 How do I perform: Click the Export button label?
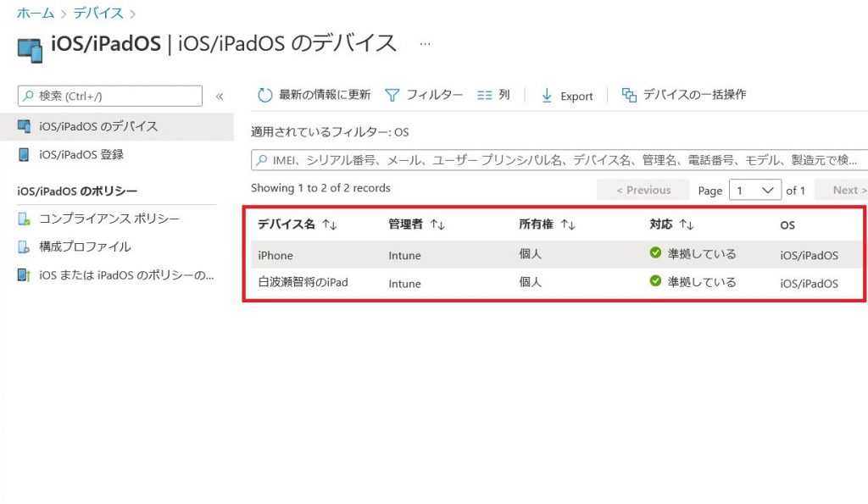(576, 97)
